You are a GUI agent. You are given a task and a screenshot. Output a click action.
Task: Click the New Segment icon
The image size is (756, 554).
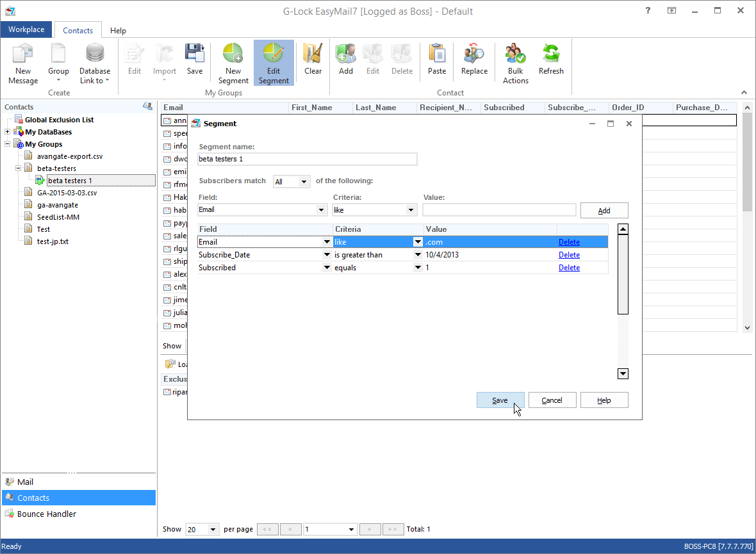pyautogui.click(x=233, y=62)
